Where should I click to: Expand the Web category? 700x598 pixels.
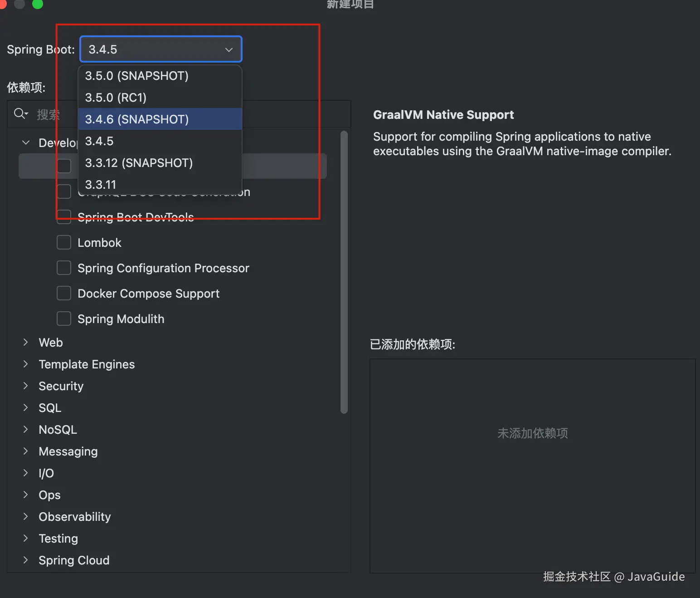click(x=26, y=342)
